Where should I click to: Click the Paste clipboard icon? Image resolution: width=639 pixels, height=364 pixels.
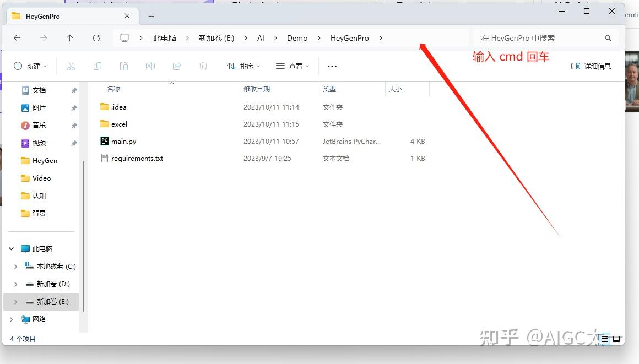click(124, 66)
